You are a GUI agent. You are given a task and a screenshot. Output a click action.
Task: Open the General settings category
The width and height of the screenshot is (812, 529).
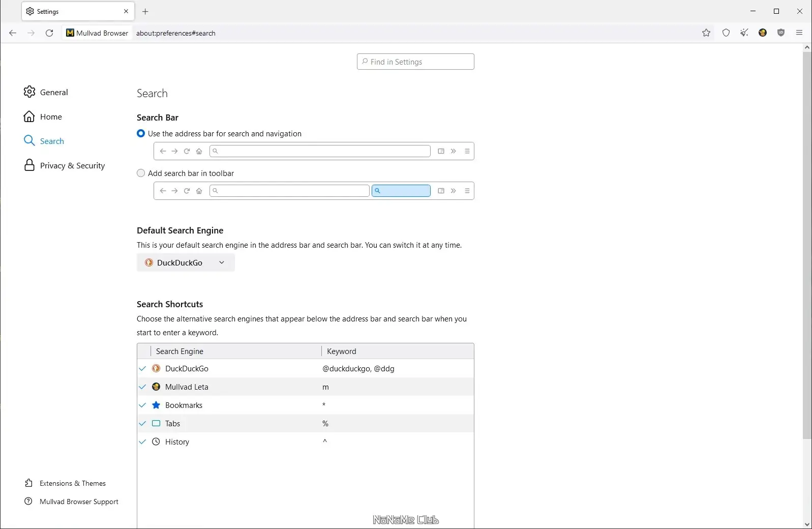coord(53,92)
